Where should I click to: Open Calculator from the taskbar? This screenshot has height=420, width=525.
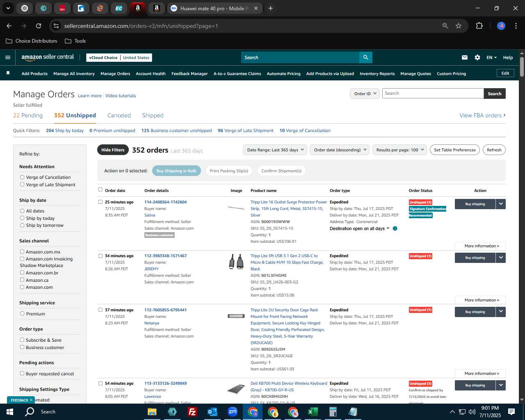tap(333, 412)
